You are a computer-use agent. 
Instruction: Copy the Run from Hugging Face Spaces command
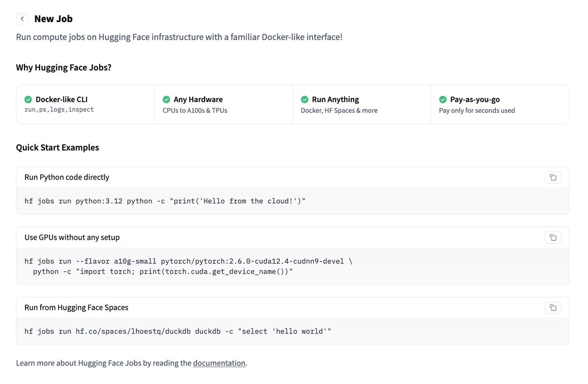[553, 307]
